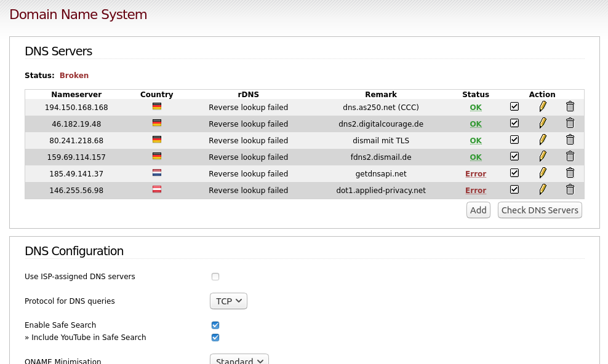
Task: Edit the 146.255.56.98 nameserver
Action: pos(543,190)
